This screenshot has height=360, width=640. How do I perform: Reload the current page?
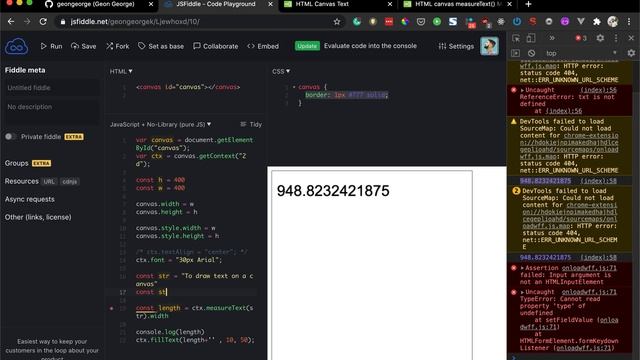point(43,22)
